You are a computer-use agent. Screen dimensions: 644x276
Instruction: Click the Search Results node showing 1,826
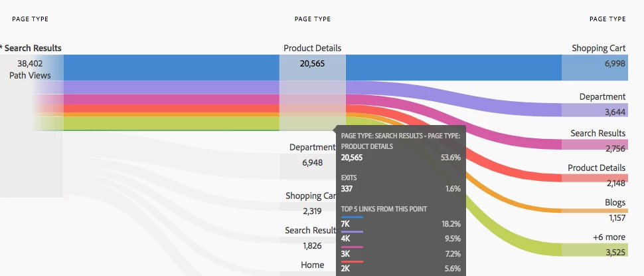(307, 240)
